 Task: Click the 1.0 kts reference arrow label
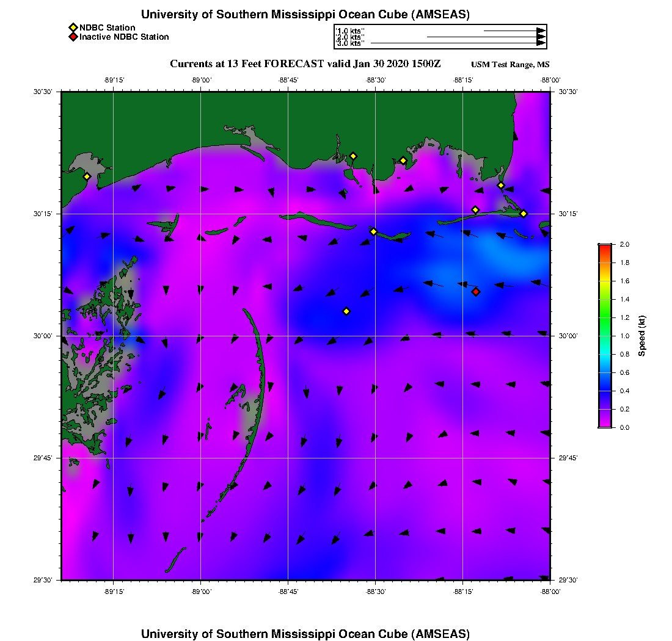click(x=350, y=31)
